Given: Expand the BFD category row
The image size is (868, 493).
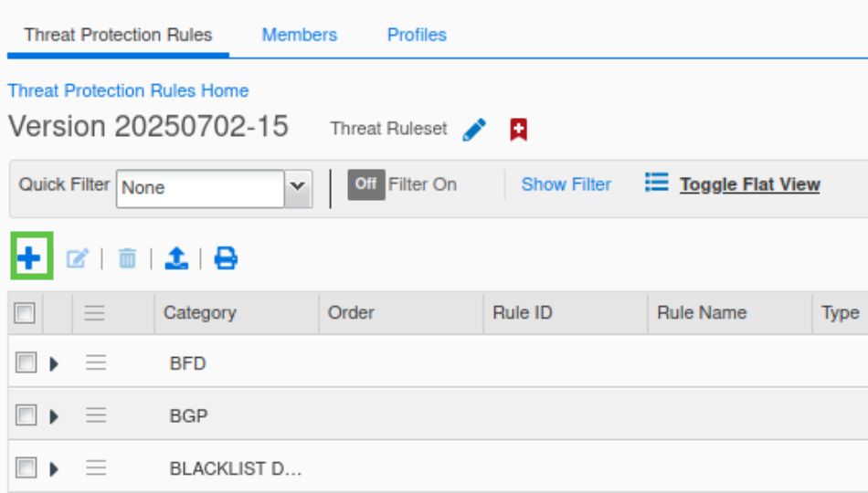Looking at the screenshot, I should (x=54, y=363).
